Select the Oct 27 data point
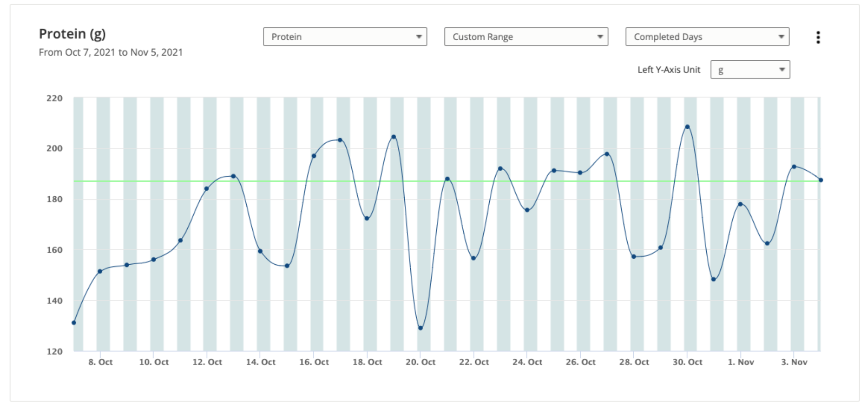The image size is (868, 408). (x=607, y=154)
